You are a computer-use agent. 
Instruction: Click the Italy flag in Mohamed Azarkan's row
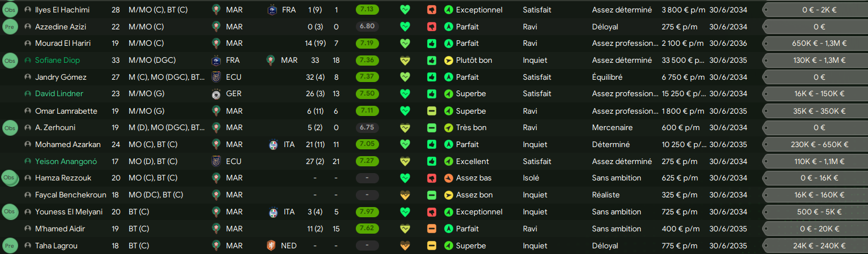tap(273, 144)
